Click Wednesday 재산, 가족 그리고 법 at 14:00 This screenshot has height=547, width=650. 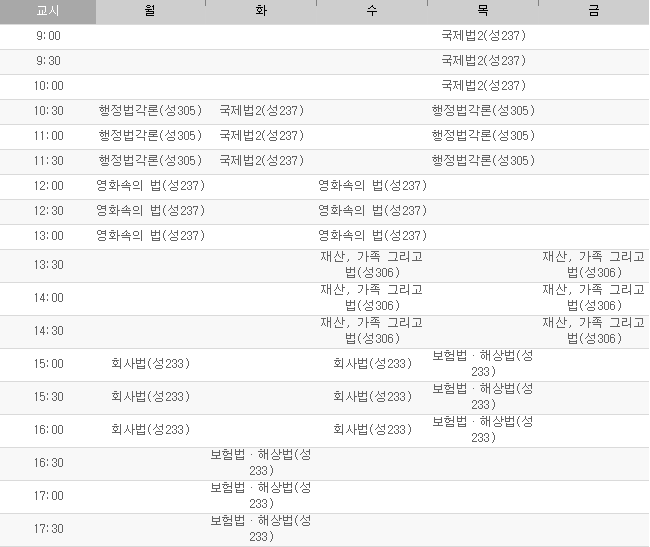pos(372,298)
